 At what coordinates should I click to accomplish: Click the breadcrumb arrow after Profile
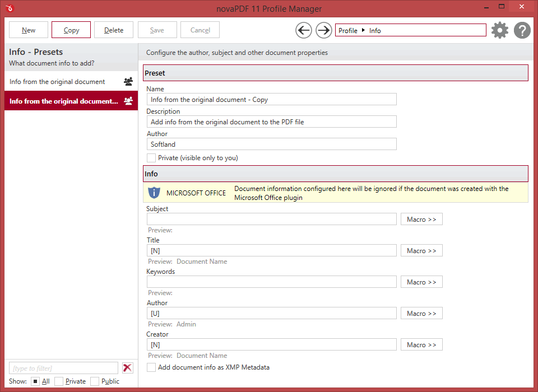363,30
